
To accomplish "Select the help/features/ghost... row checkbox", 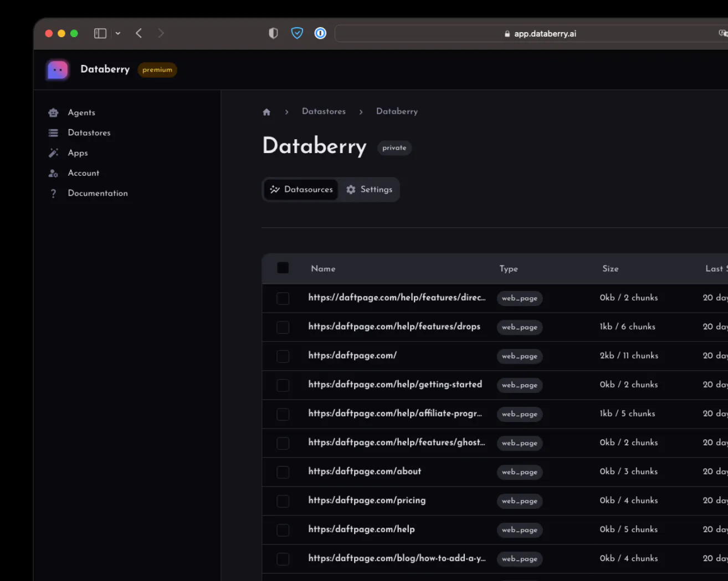I will [283, 443].
